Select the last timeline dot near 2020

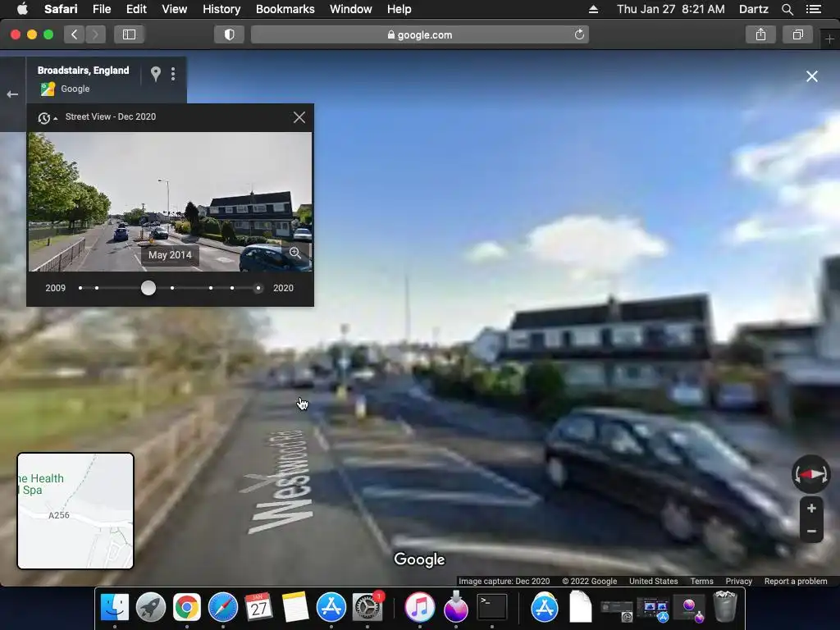[x=258, y=288]
